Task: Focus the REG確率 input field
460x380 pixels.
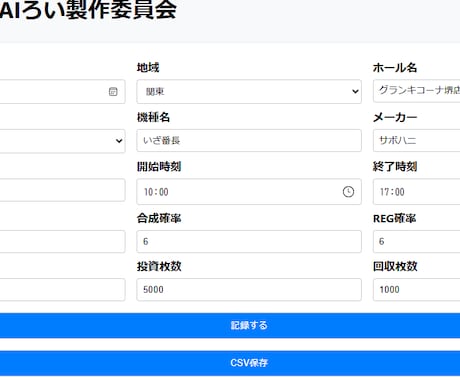Action: click(417, 241)
